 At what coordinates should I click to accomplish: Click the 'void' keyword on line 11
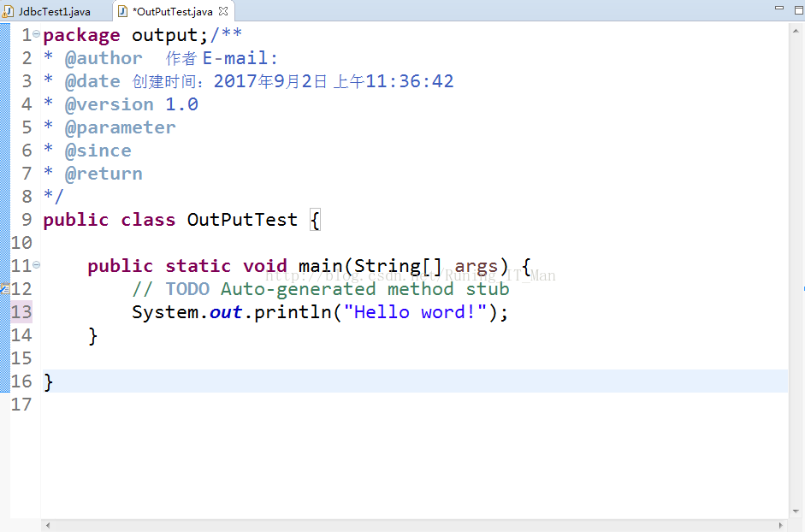(x=265, y=267)
